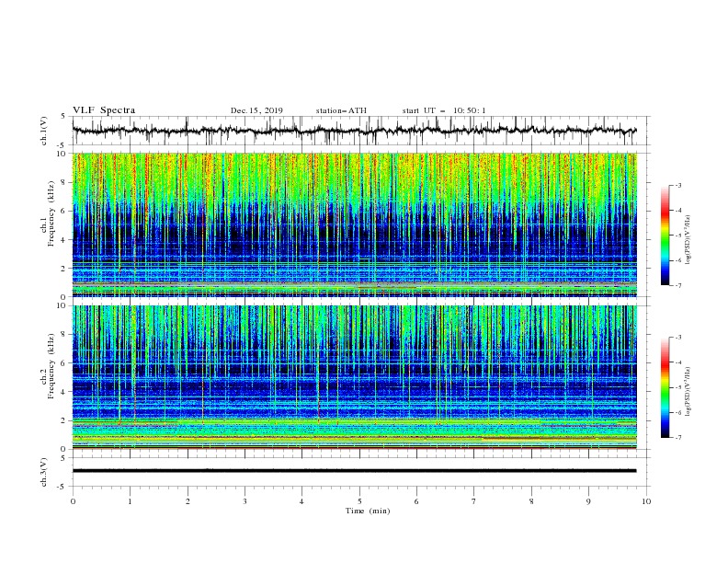Click the time axis tick label '10'

646,501
